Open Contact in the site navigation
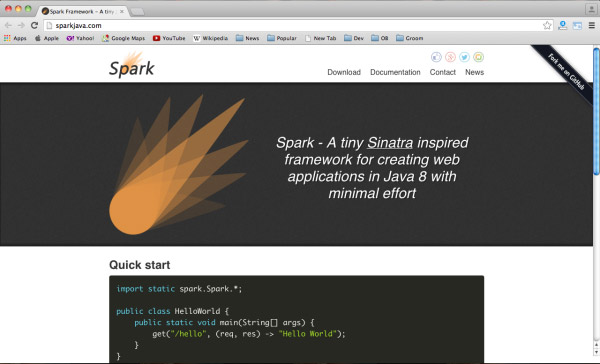 443,72
